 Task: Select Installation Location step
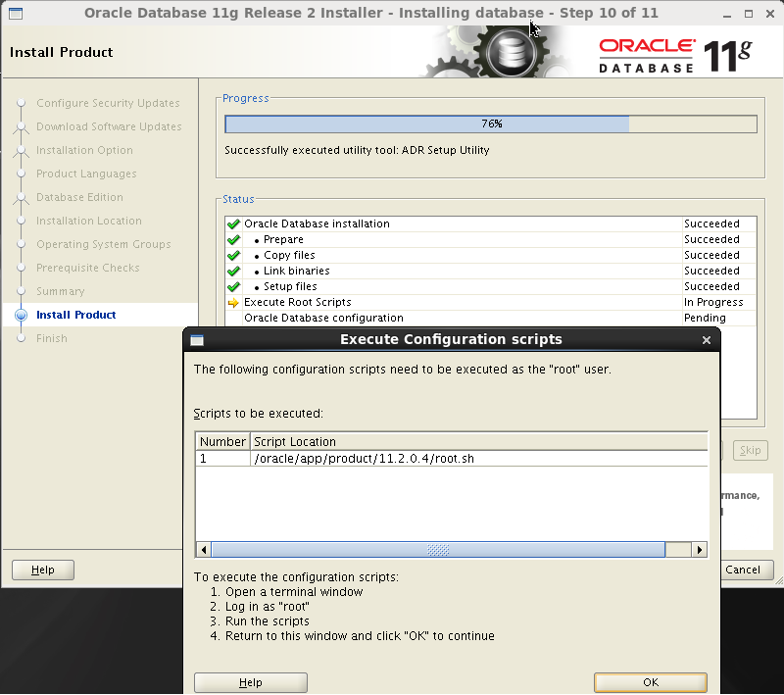(89, 221)
